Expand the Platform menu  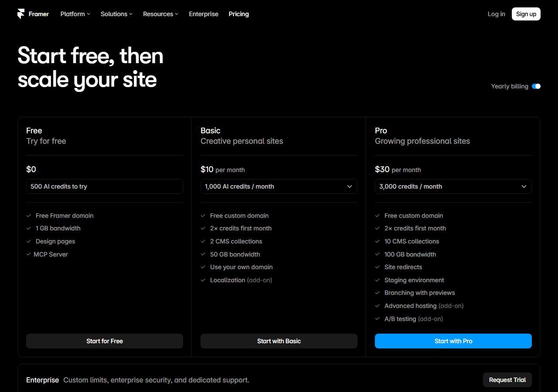[75, 14]
